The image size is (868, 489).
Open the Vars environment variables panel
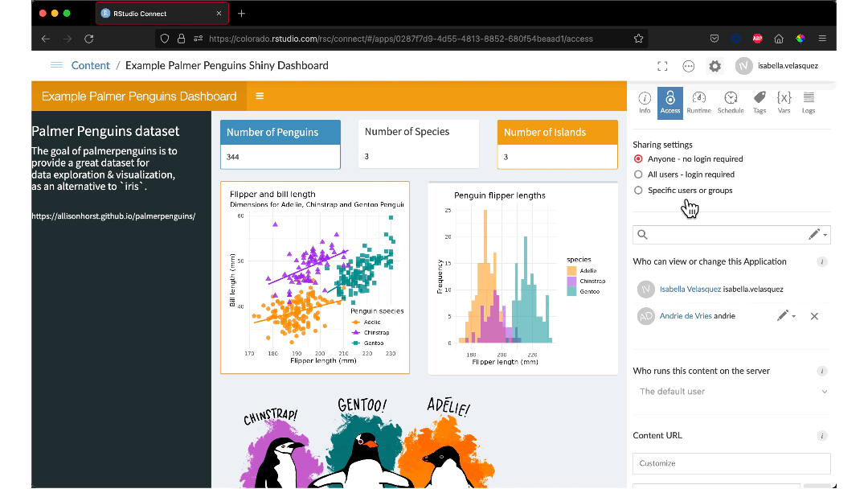(x=784, y=102)
